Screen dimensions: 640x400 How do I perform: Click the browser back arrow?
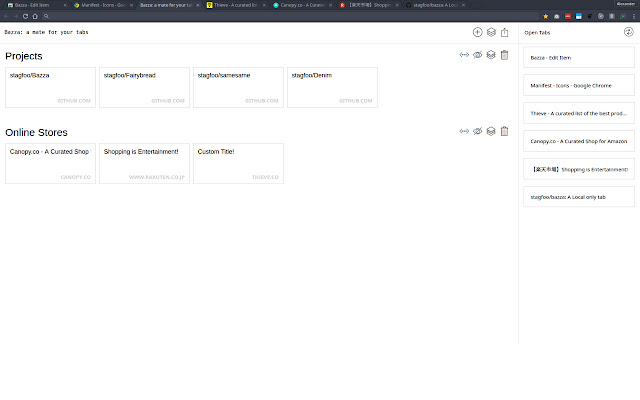coord(6,16)
